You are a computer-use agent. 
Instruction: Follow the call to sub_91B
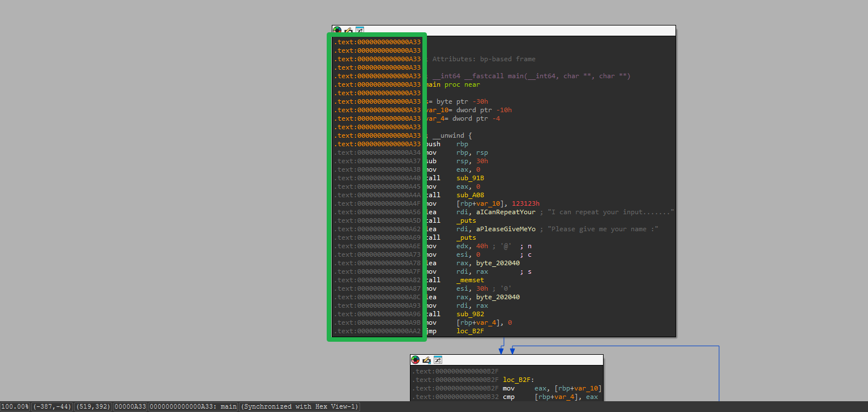point(470,178)
